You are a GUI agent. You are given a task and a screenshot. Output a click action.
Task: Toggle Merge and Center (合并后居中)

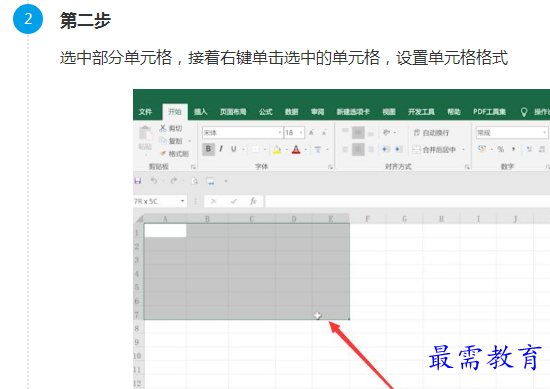click(x=434, y=150)
